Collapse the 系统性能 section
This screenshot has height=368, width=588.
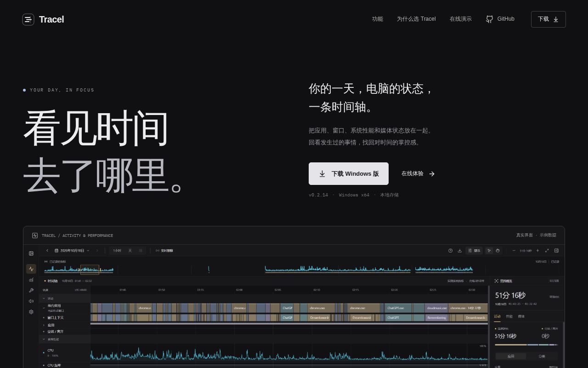click(44, 339)
